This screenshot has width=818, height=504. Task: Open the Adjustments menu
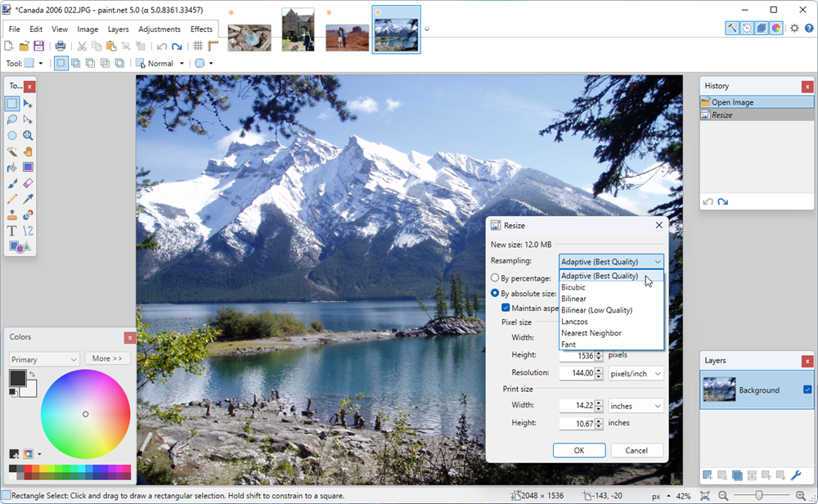(x=160, y=29)
